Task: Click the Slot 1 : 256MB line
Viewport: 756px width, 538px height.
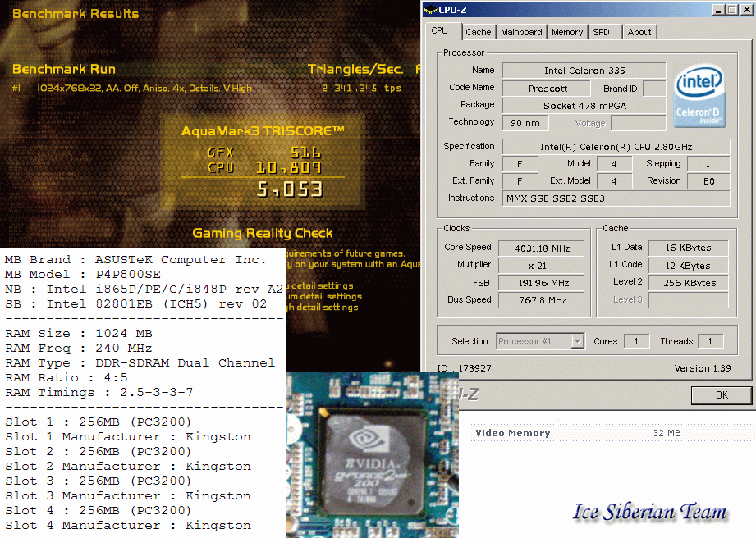Action: (99, 422)
